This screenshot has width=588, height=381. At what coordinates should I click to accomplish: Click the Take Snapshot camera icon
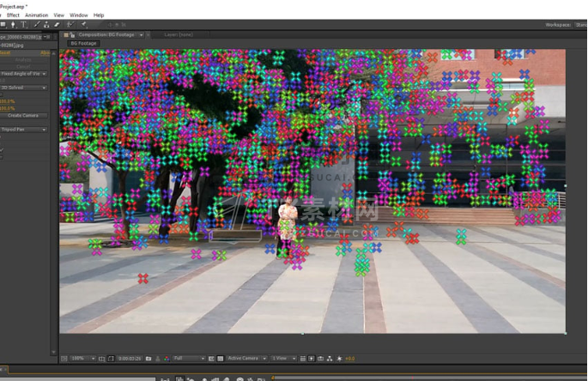[149, 359]
